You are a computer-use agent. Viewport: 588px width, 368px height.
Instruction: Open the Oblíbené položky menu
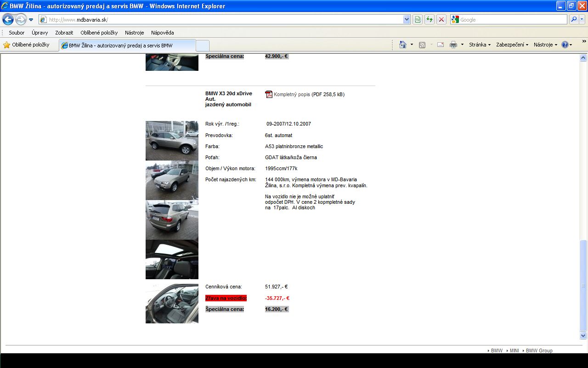coord(99,33)
